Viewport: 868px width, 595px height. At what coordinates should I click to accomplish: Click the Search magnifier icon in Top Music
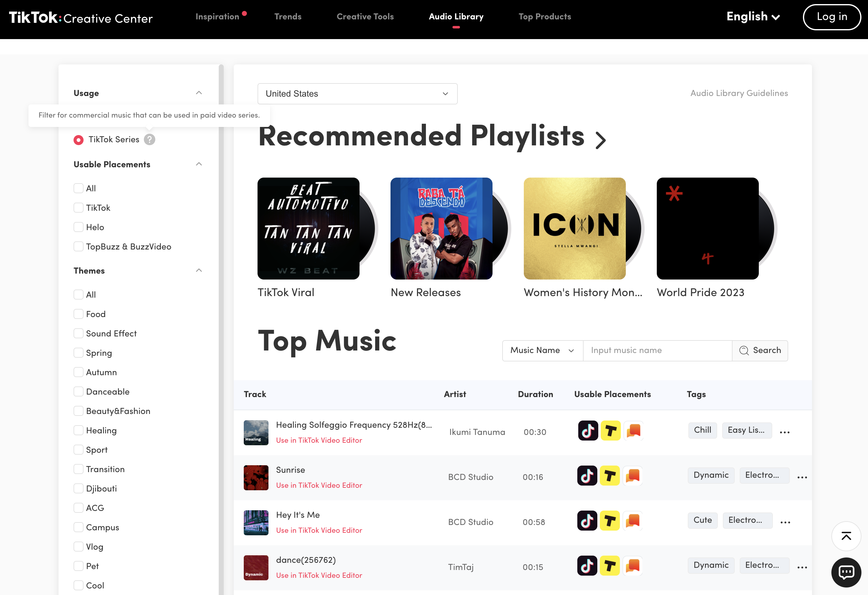pos(744,350)
